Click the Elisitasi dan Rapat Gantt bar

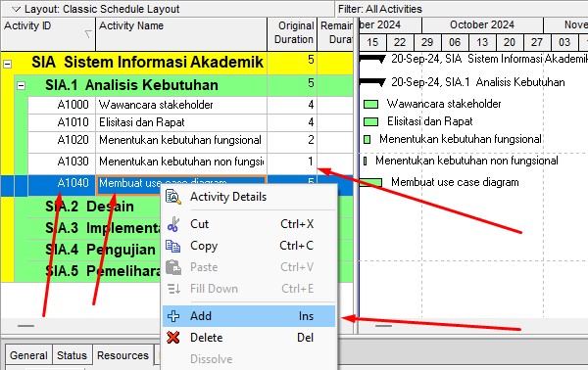[370, 121]
